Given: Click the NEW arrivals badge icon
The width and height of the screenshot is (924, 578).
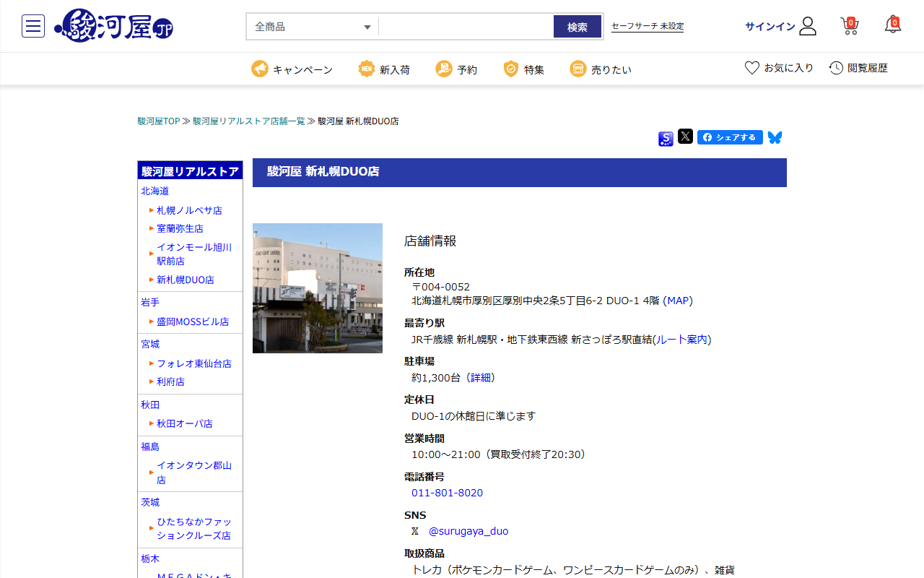Looking at the screenshot, I should click(x=367, y=69).
